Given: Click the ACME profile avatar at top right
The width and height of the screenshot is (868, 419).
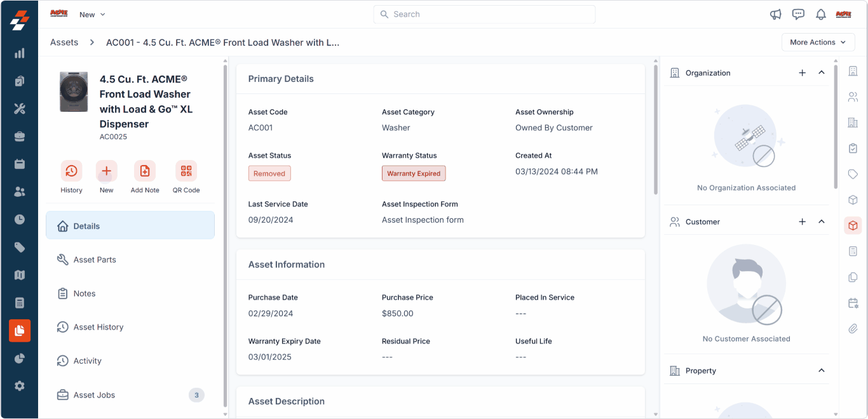Looking at the screenshot, I should 843,15.
